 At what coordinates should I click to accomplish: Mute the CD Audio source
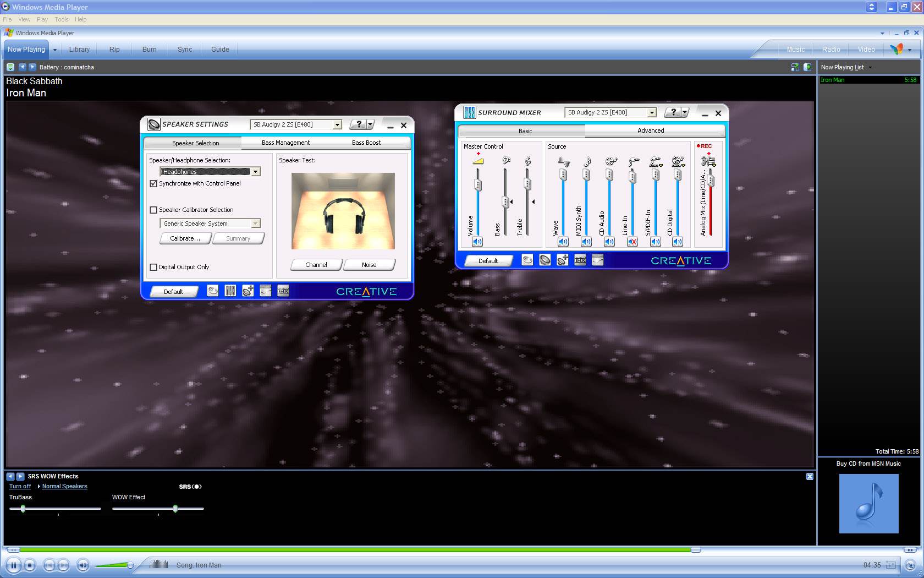[609, 242]
